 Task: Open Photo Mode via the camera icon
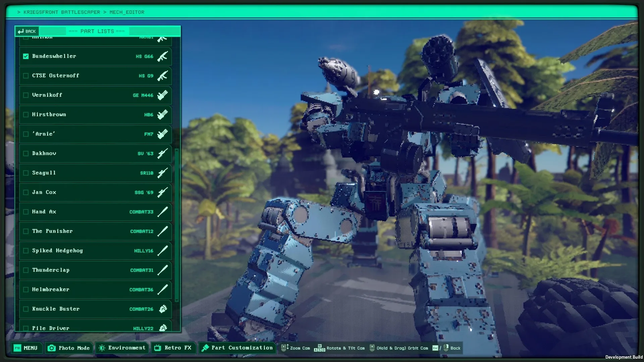pyautogui.click(x=51, y=348)
